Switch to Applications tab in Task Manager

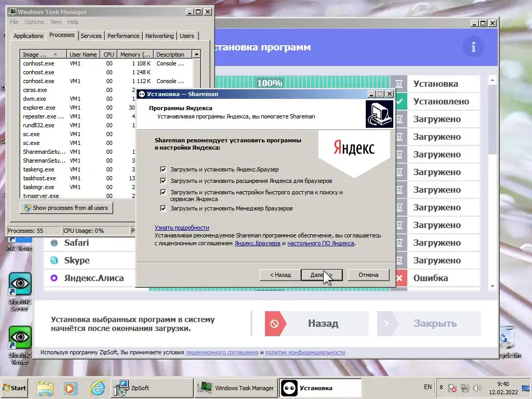[29, 36]
